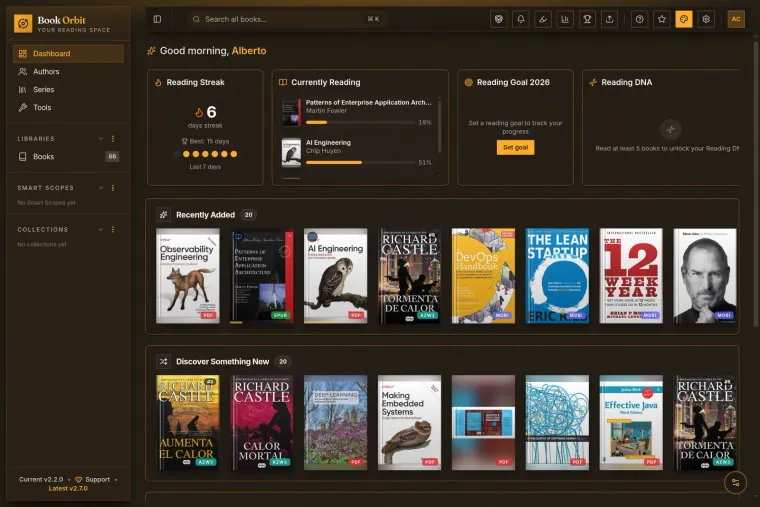Viewport: 760px width, 507px height.
Task: Click the Discover Something New shuffle icon
Action: [x=164, y=362]
